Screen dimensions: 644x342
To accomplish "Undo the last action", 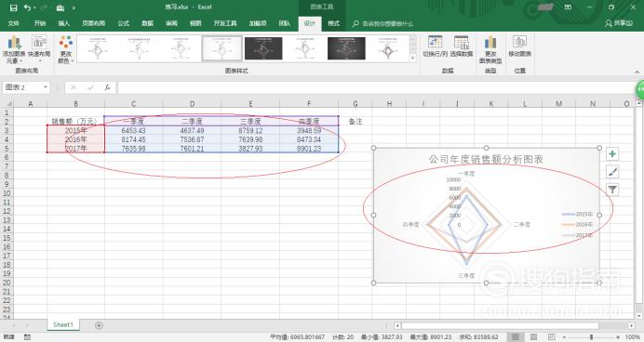I will click(x=27, y=7).
